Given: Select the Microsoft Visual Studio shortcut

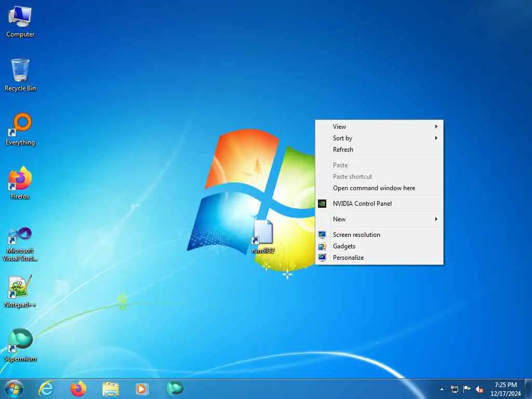Looking at the screenshot, I should (x=20, y=244).
